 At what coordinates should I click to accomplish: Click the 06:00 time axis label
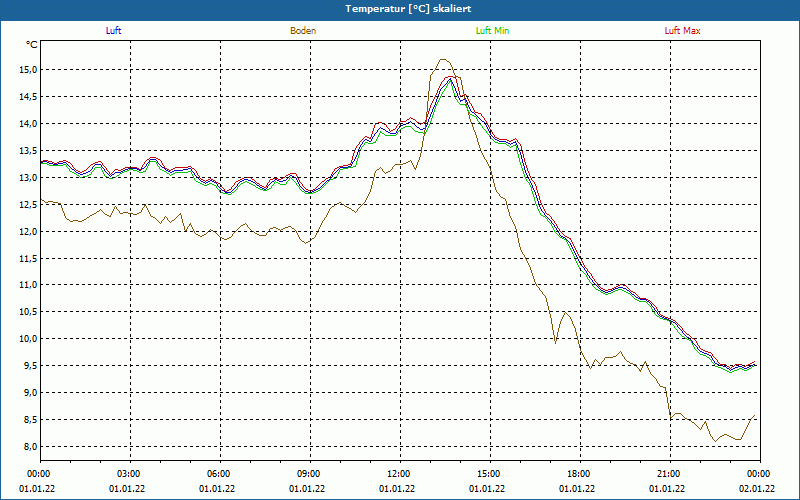pyautogui.click(x=220, y=474)
